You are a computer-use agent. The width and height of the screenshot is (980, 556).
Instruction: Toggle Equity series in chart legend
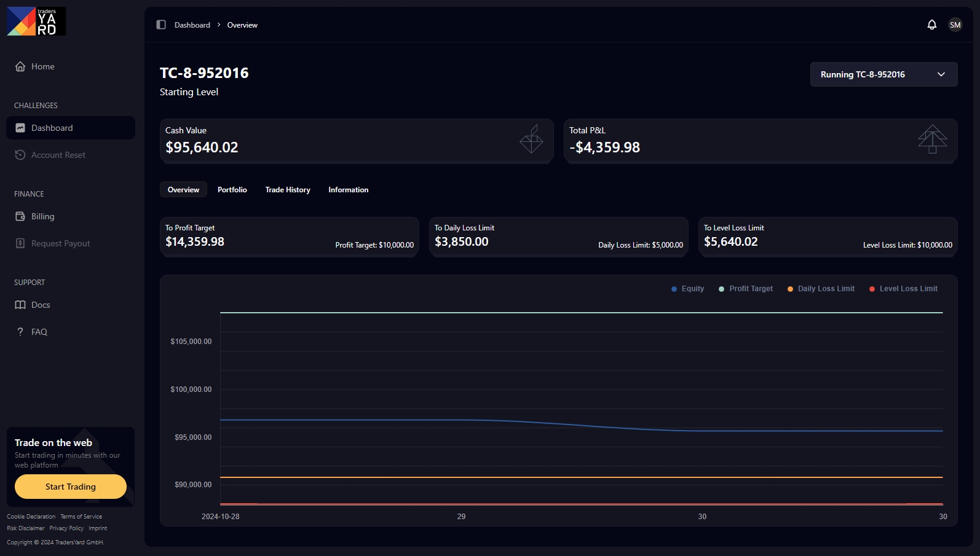687,289
